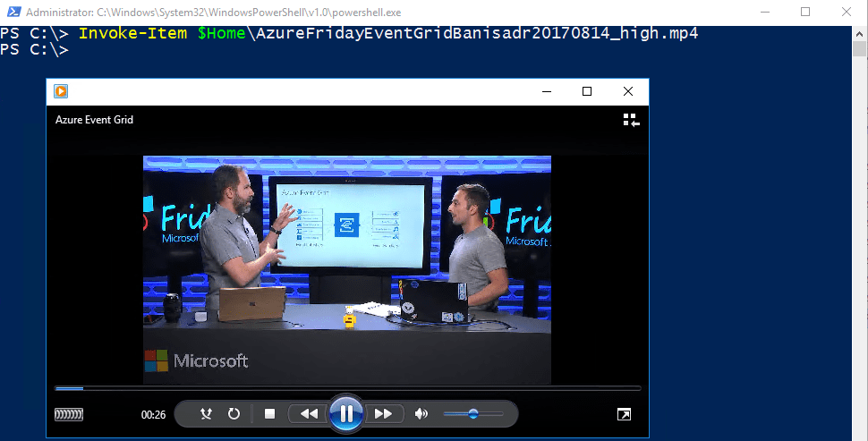This screenshot has width=868, height=441.
Task: Minimize the Media Player window
Action: coord(546,91)
